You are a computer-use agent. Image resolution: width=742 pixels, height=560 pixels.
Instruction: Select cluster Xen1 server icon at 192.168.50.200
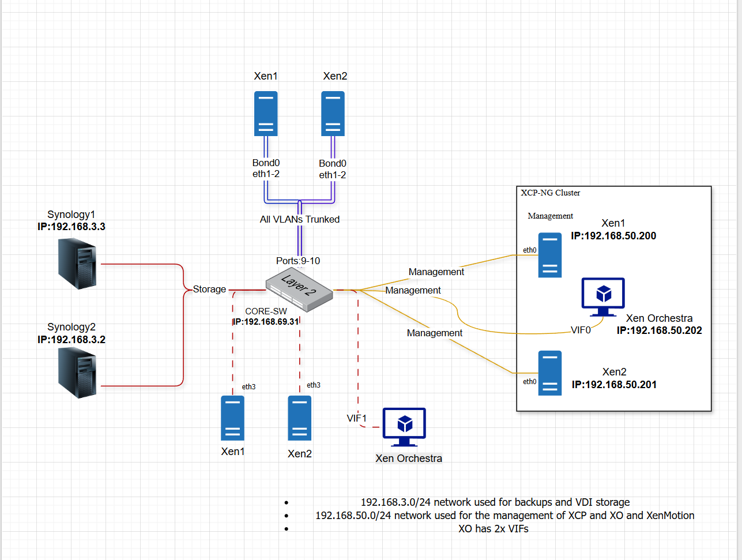pyautogui.click(x=550, y=255)
